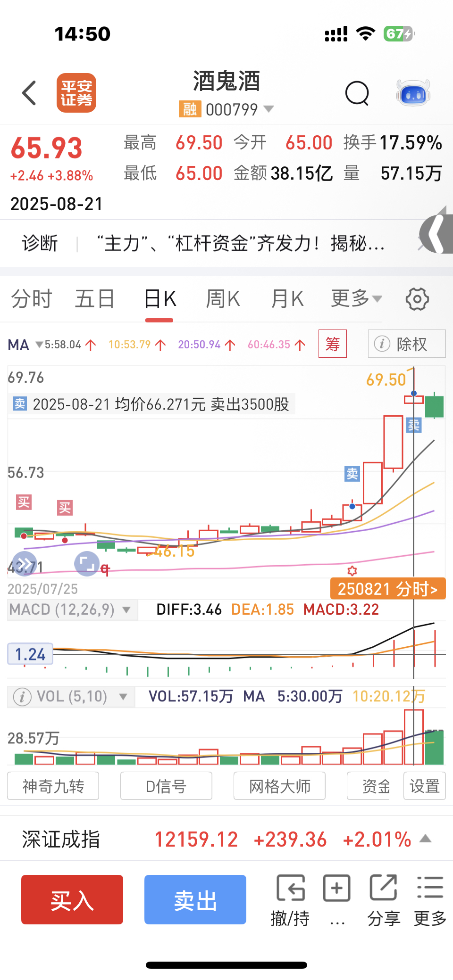Open 250821 分时 intraday link

coord(388,589)
